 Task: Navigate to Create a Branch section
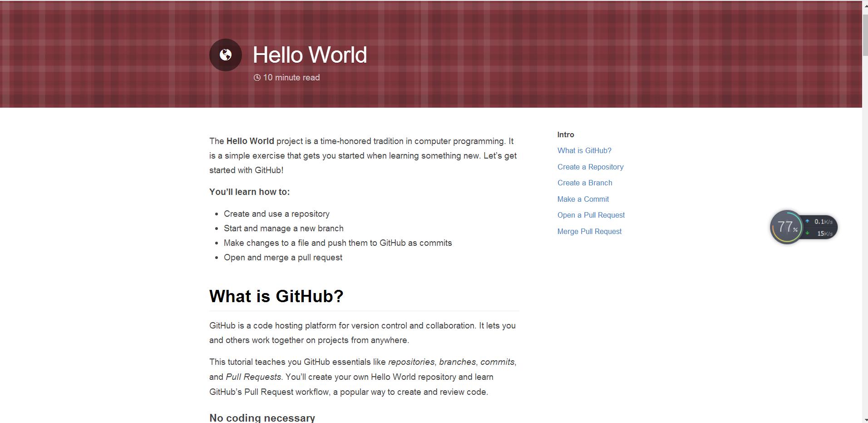tap(585, 183)
